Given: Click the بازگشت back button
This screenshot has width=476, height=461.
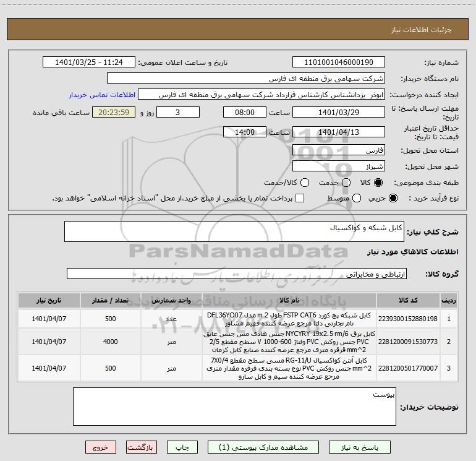Looking at the screenshot, I should [142, 447].
